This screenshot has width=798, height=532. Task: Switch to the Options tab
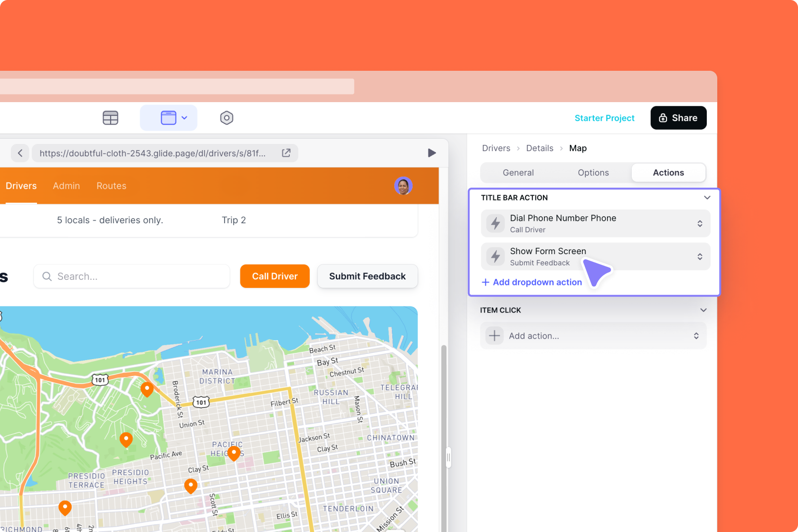593,173
